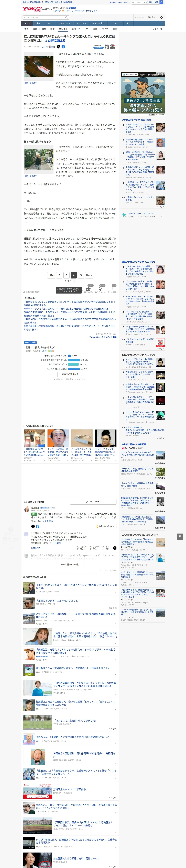Screen dimensions: 186x868
Task: Share 立川談慶 comment on X
Action: (33, 526)
